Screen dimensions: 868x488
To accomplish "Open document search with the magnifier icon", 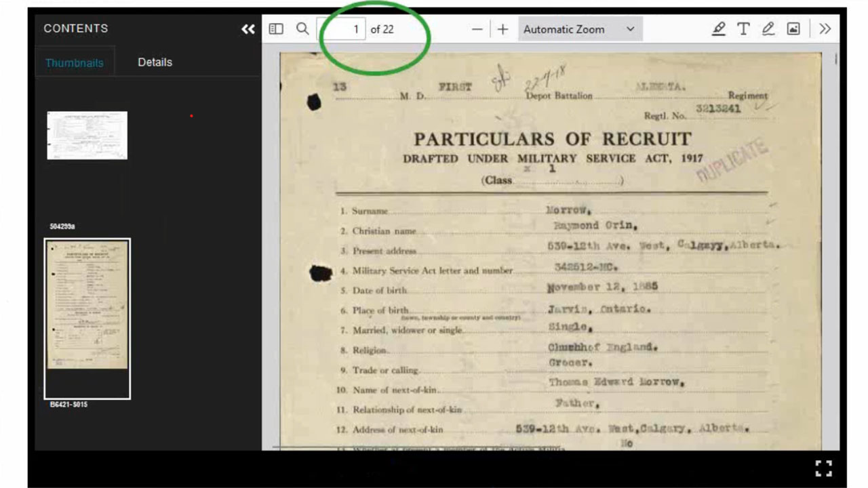I will [302, 28].
